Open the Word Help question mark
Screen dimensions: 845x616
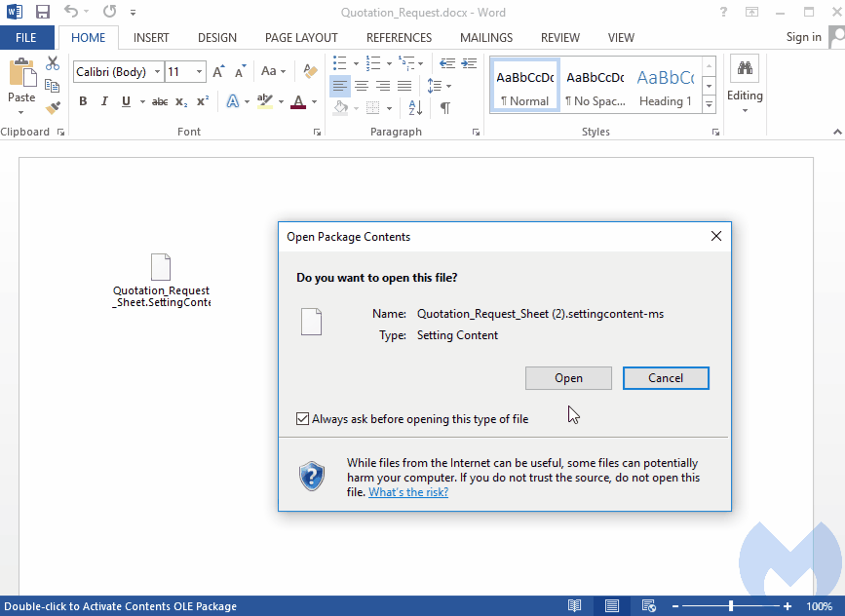tap(723, 12)
